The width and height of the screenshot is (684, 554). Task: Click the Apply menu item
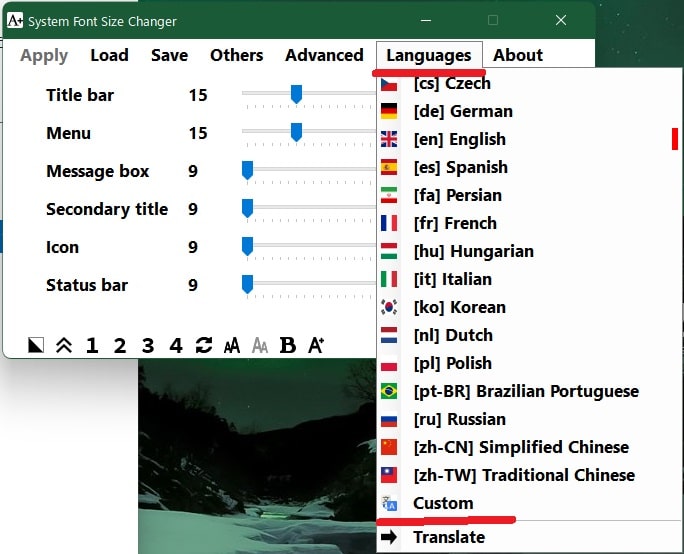(x=44, y=55)
